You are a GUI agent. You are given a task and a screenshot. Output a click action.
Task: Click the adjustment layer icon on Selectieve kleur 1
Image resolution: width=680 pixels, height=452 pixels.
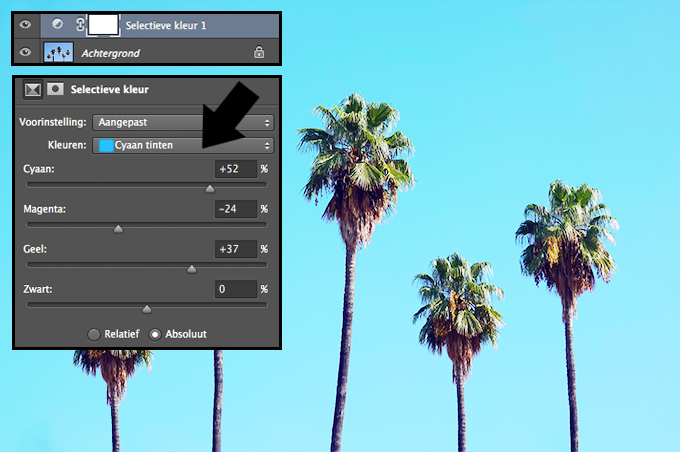57,24
